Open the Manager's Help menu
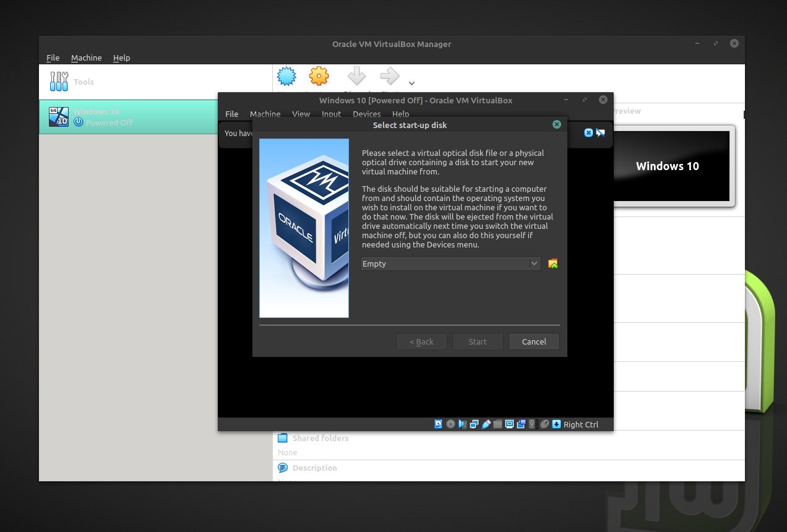This screenshot has width=787, height=532. (121, 58)
